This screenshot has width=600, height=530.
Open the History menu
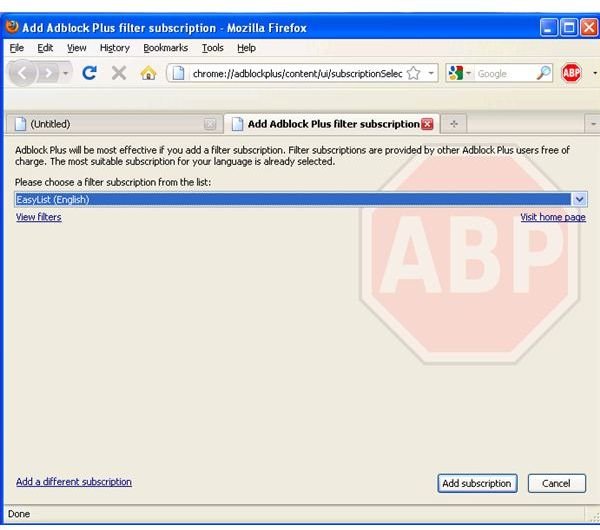115,48
